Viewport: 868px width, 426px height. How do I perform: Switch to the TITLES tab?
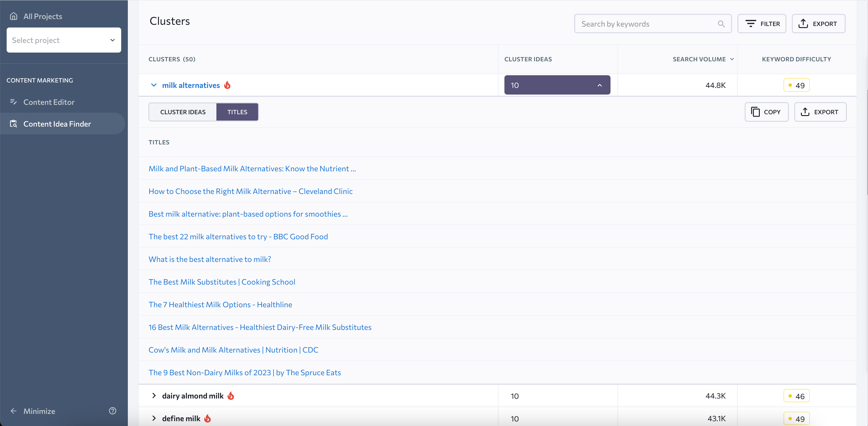point(237,112)
